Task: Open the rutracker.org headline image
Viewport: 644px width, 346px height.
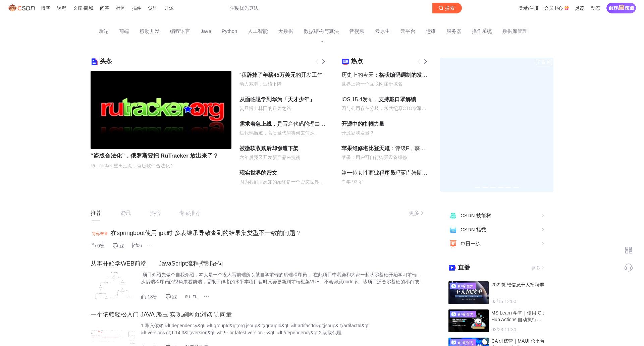Action: (161, 110)
